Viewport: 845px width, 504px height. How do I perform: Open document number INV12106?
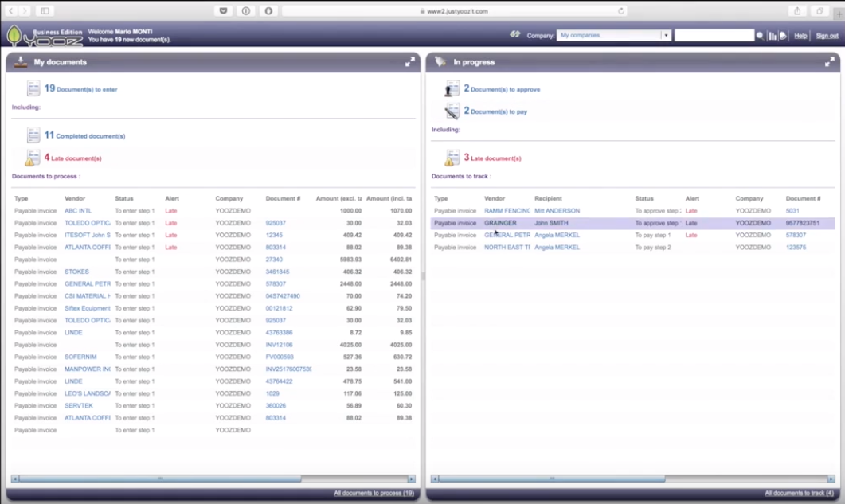280,345
